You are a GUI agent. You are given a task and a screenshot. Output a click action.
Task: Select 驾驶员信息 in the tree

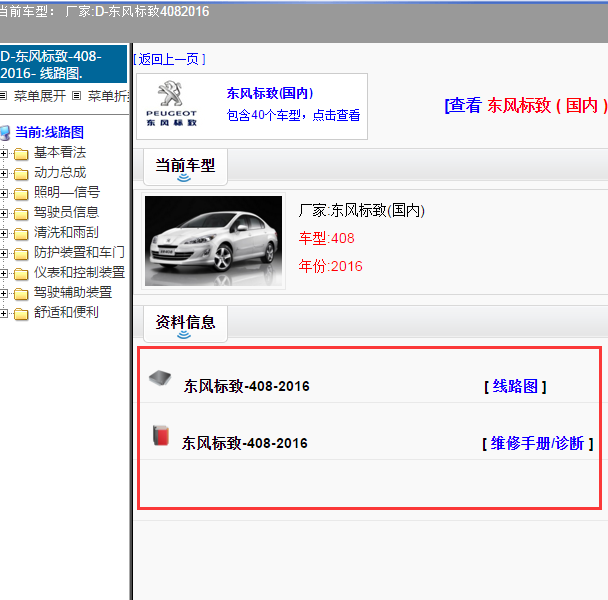[66, 213]
